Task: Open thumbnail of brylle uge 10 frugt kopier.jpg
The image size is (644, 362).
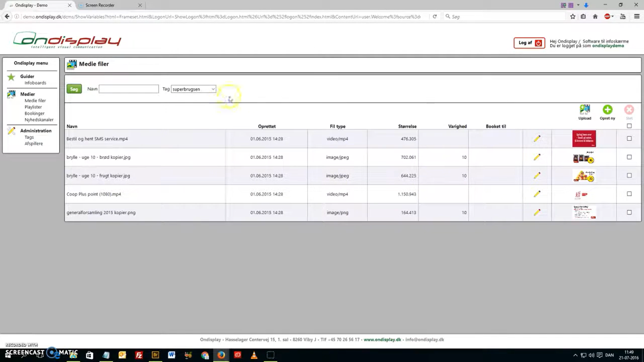Action: (584, 176)
